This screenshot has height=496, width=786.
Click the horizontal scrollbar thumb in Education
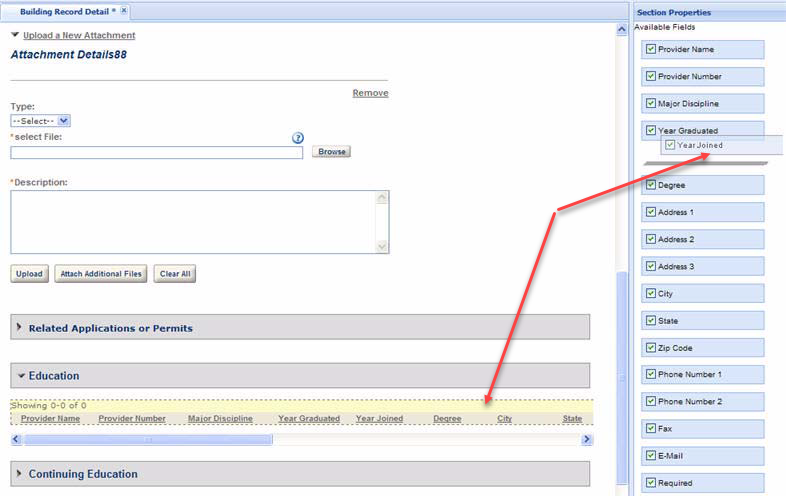coord(147,439)
